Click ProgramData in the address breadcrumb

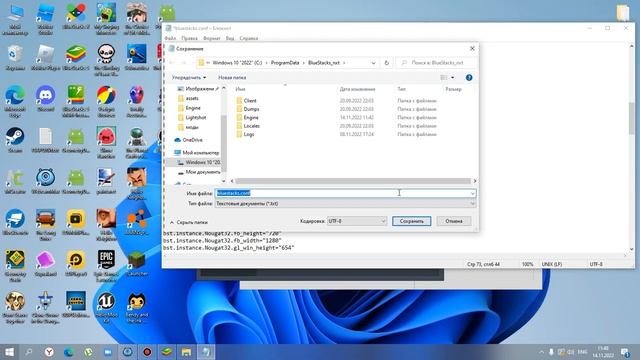(x=285, y=62)
